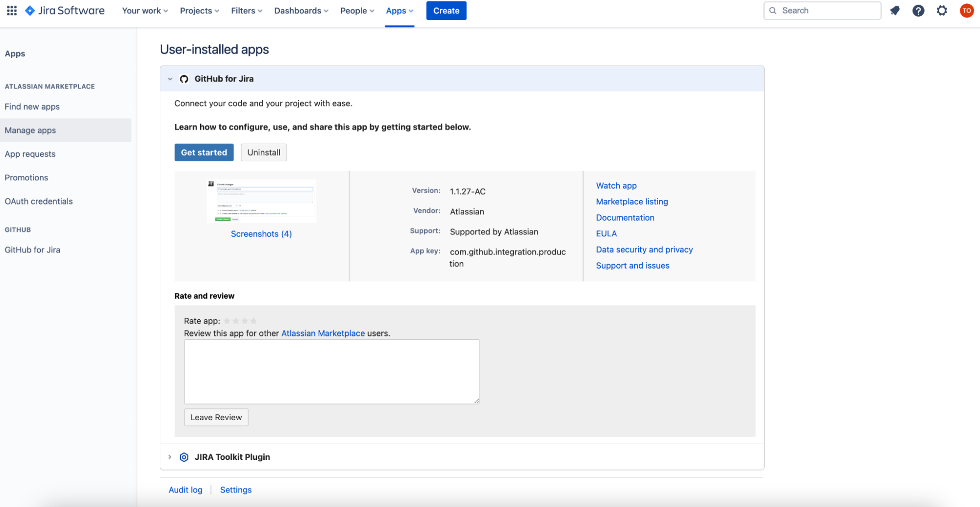
Task: Click the Atlassian Marketplace link in review text
Action: coord(323,333)
